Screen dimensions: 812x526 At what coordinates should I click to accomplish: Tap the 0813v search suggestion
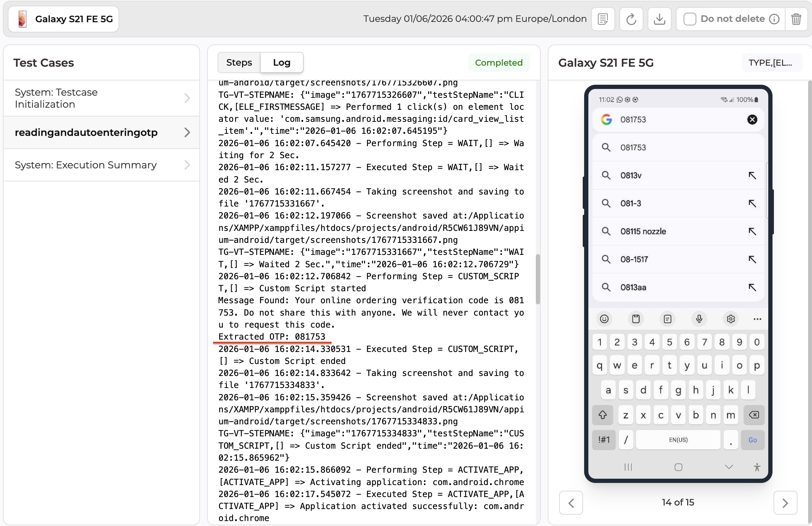tap(631, 175)
